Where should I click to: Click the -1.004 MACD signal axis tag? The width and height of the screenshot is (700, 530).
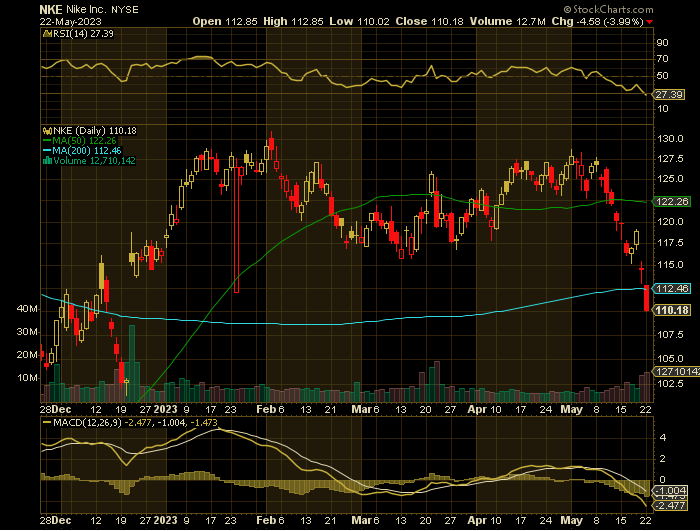tap(669, 491)
